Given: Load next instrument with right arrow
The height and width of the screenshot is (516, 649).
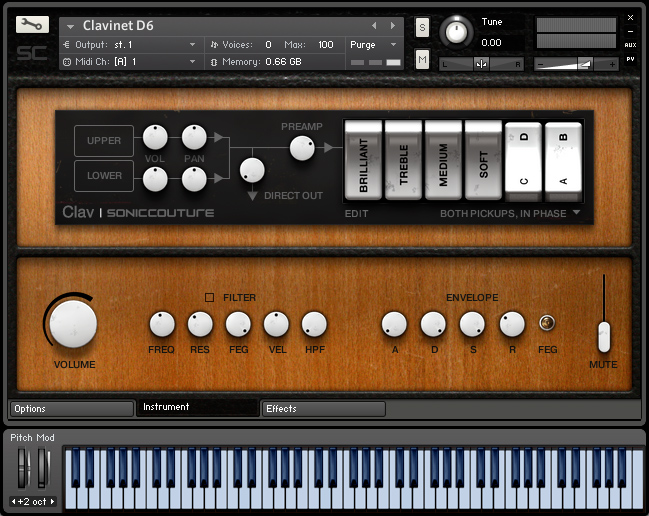Looking at the screenshot, I should click(392, 26).
